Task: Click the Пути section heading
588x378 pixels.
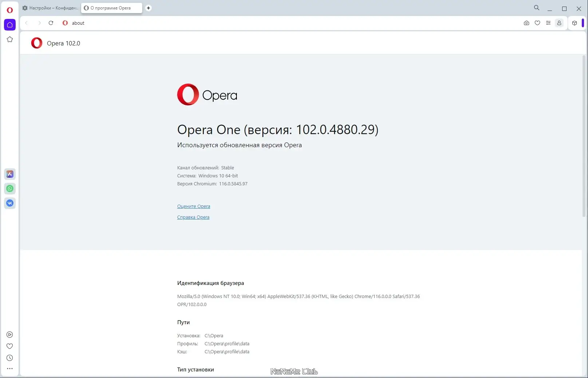Action: coord(183,322)
